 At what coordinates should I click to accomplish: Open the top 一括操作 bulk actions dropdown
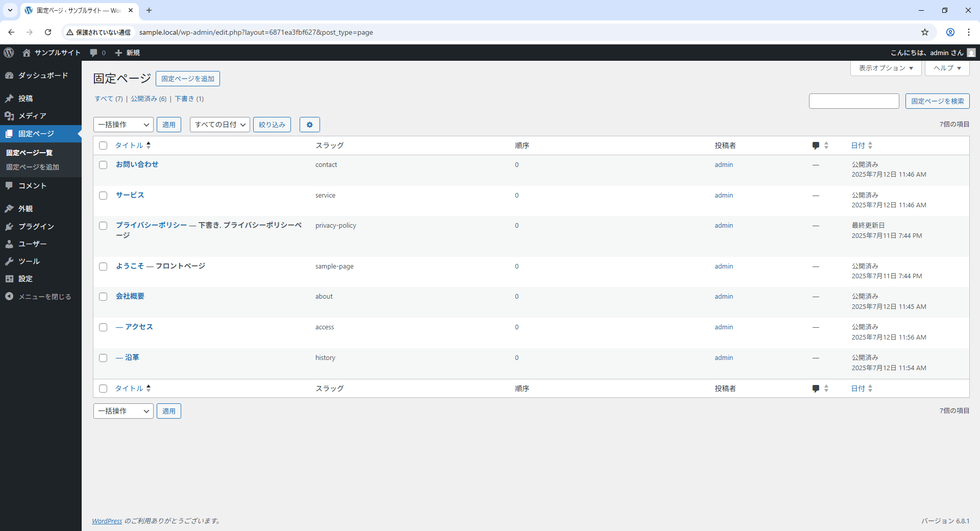(x=124, y=125)
